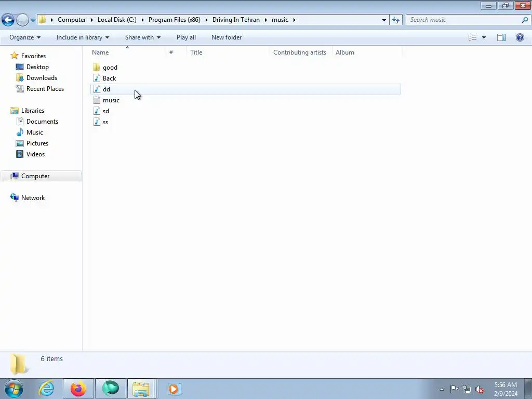Open the Documents library
Screen dimensions: 532x399
[42, 122]
